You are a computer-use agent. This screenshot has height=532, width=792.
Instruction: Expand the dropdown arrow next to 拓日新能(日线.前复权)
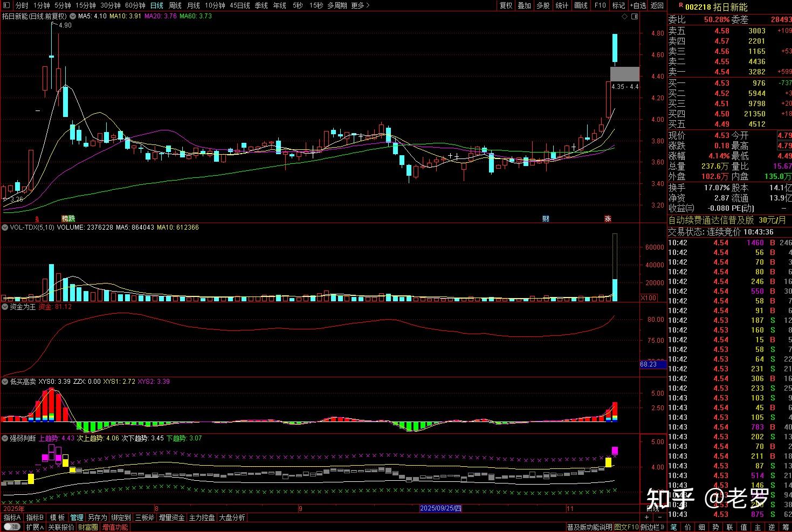(73, 17)
